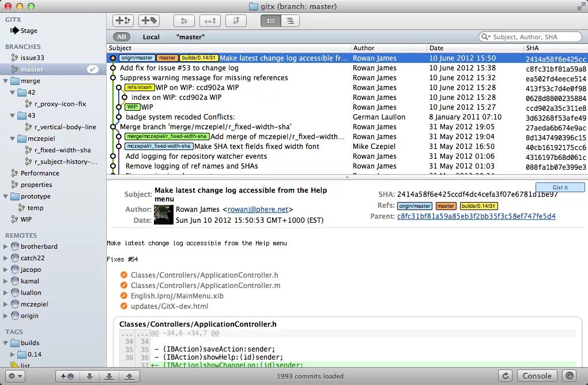588x385 pixels.
Task: Click the Gist it button
Action: tap(560, 187)
